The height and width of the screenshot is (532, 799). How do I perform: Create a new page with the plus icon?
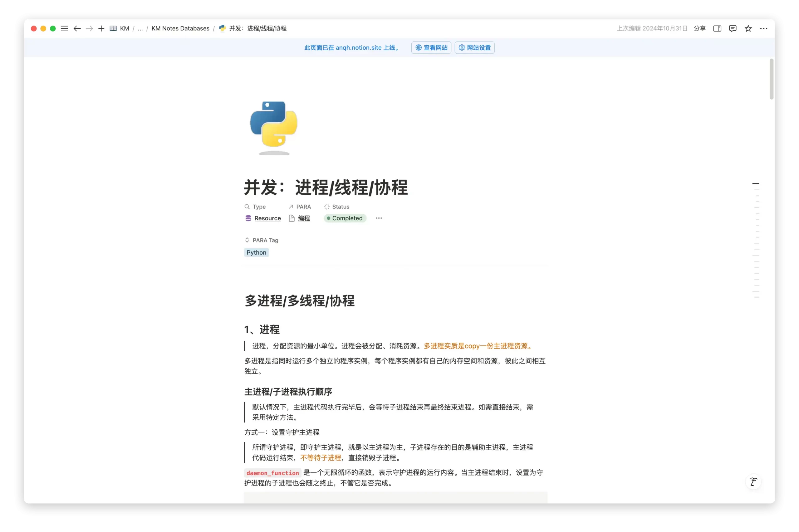(x=101, y=28)
